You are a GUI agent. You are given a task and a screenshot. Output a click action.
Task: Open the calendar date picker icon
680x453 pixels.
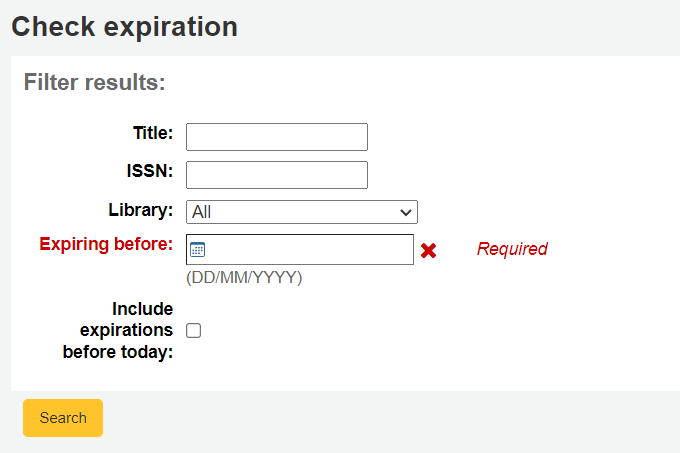point(197,250)
